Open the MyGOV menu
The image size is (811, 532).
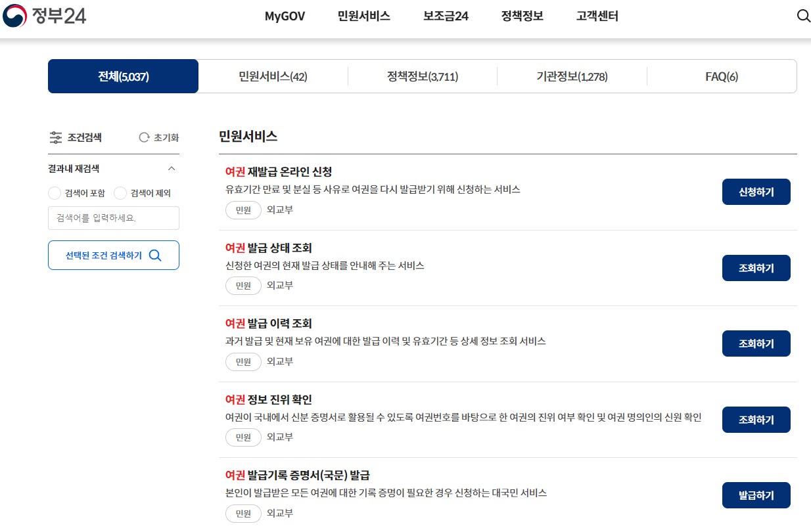285,16
